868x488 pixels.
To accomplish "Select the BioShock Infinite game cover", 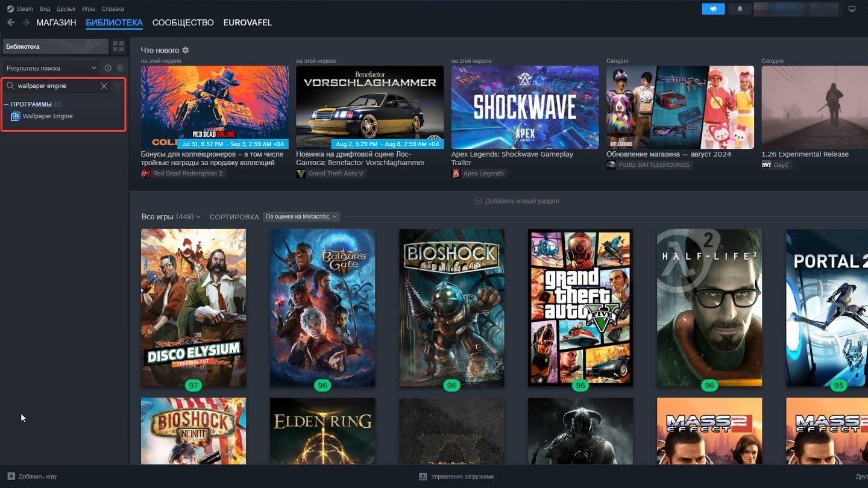I will coord(193,431).
